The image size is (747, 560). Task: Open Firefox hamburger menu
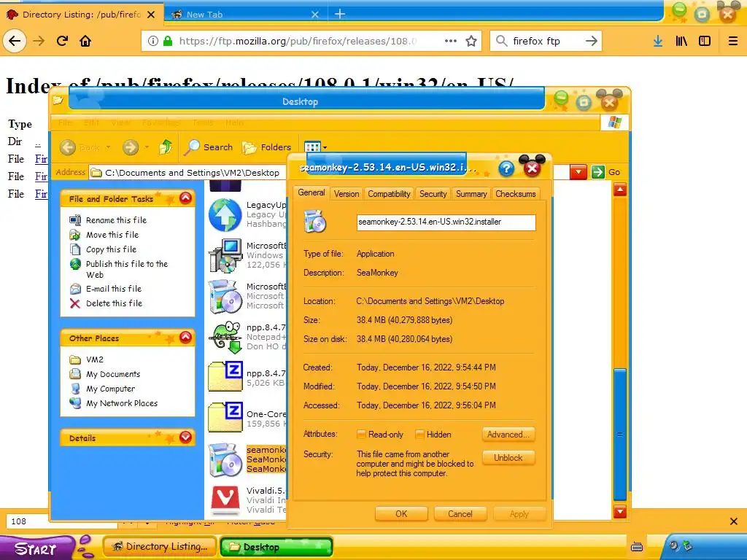tap(733, 41)
